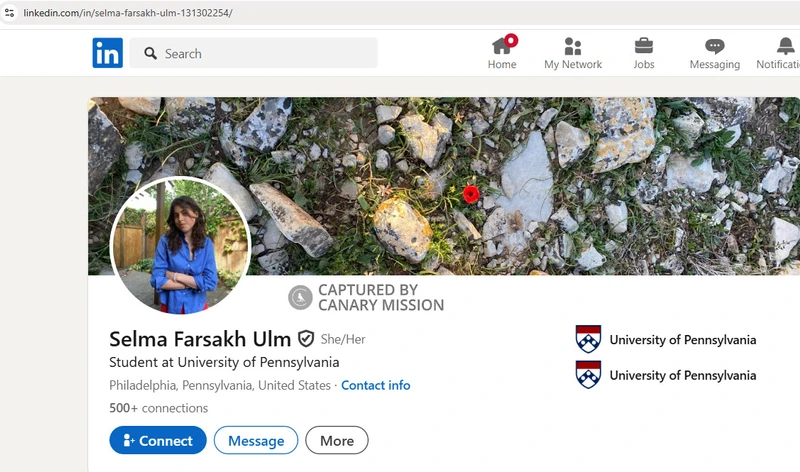Viewport: 800px width, 472px height.
Task: Click the Message button
Action: click(256, 440)
